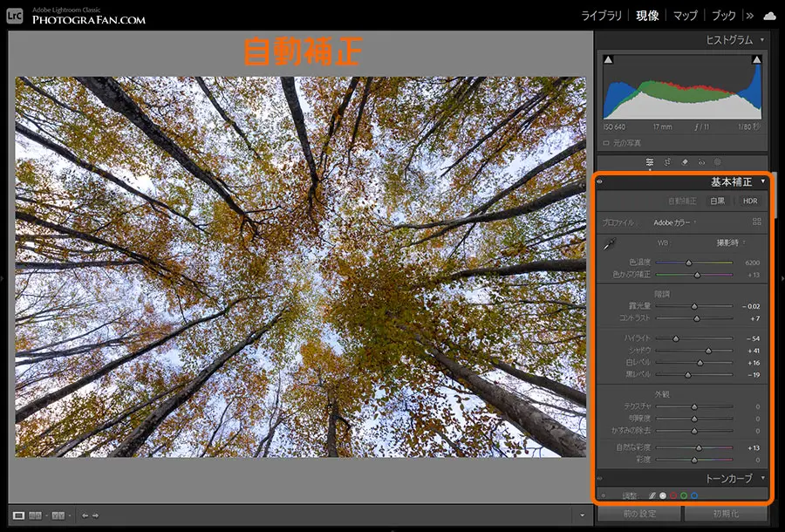Screen dimensions: 785x532
Task: Switch to Before/After YY view
Action: pyautogui.click(x=58, y=515)
